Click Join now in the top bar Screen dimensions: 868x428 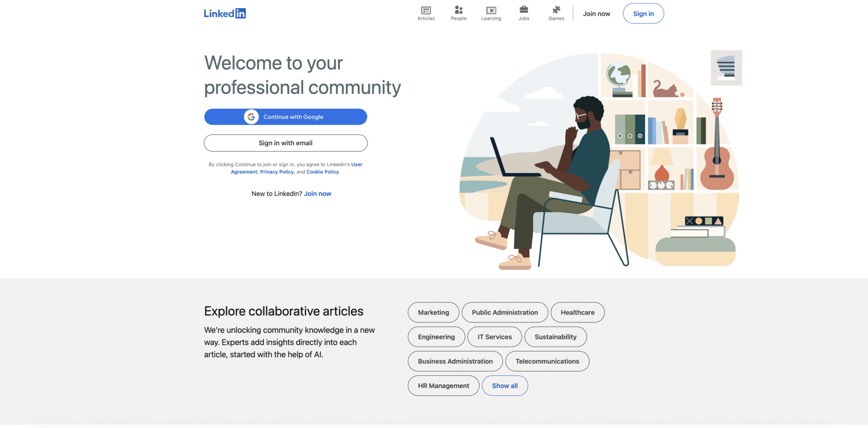pyautogui.click(x=596, y=13)
